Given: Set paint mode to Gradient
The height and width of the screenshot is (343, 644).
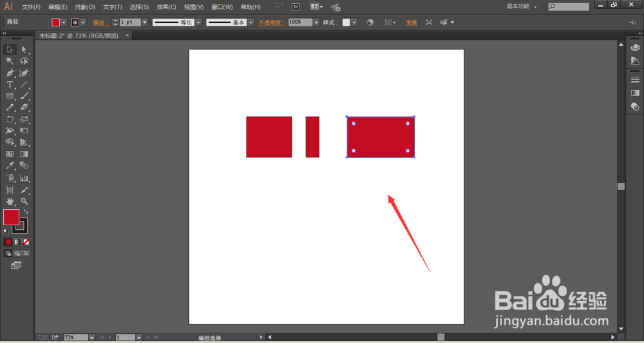Looking at the screenshot, I should [x=17, y=242].
